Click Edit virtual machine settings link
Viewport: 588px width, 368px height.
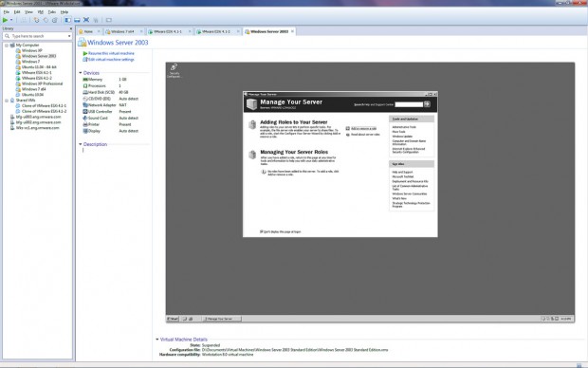coord(111,59)
